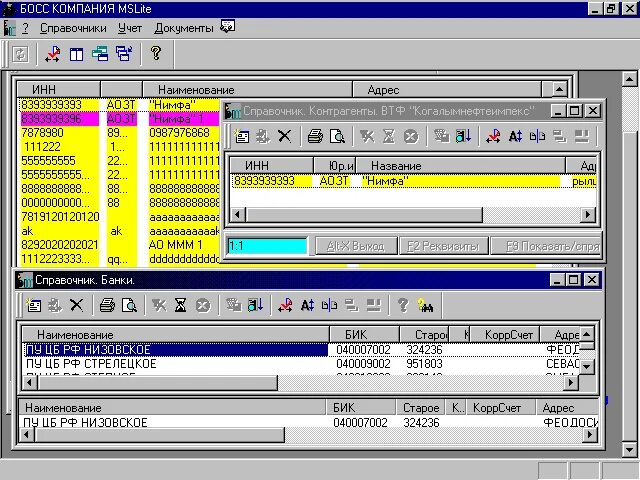Click the delete X icon in Банки window
Screen dimensions: 640x480
coord(76,305)
